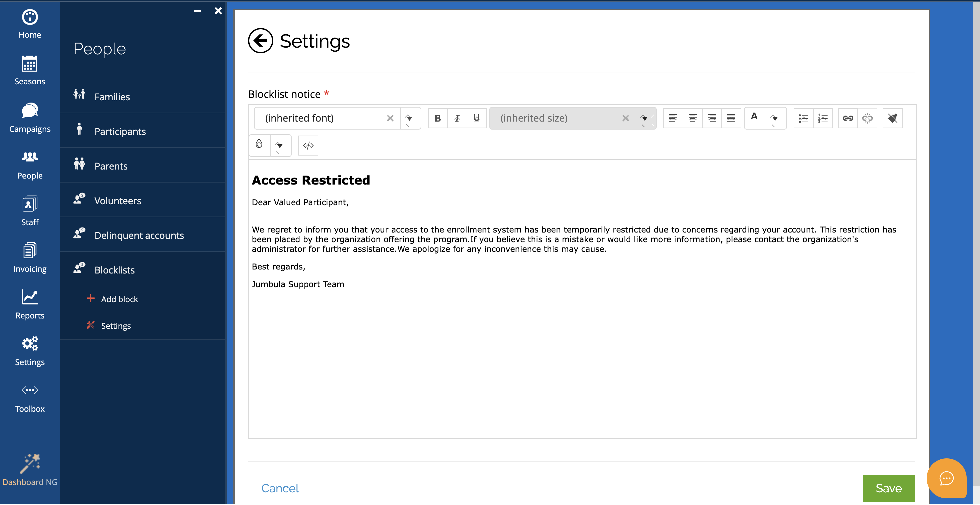Screen dimensions: 980x505
Task: Click the green Save button
Action: pos(888,488)
